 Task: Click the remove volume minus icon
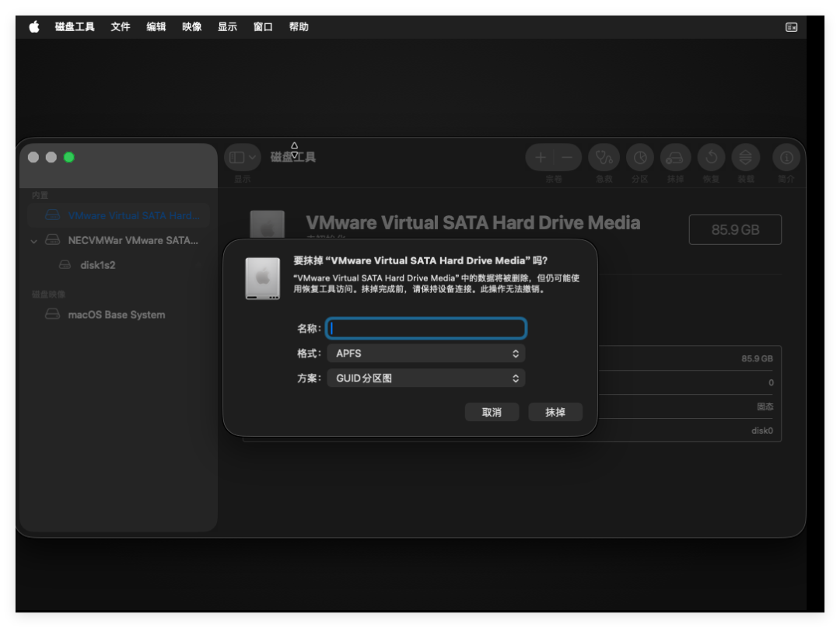tap(567, 158)
